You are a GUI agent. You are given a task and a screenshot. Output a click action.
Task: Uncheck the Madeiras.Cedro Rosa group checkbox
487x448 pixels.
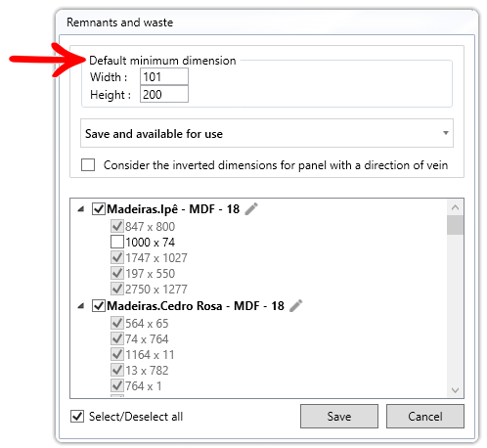coord(99,305)
